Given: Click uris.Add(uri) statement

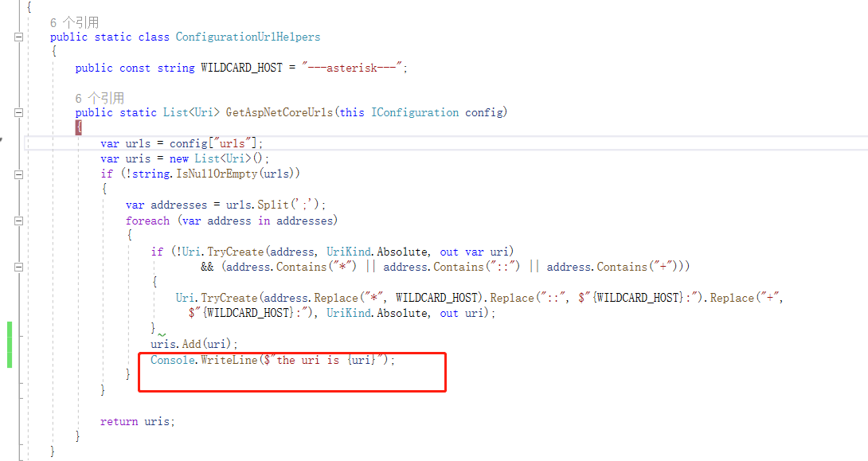Looking at the screenshot, I should coord(194,344).
